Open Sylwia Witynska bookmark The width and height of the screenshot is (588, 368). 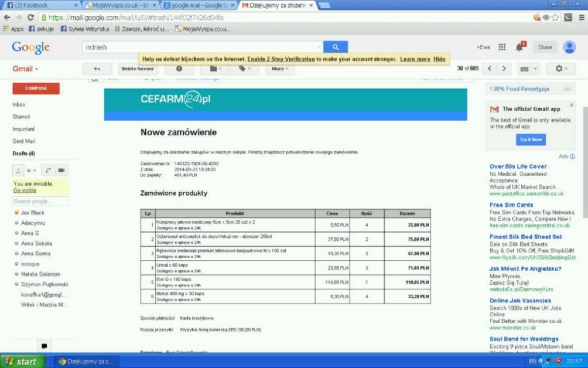click(85, 29)
